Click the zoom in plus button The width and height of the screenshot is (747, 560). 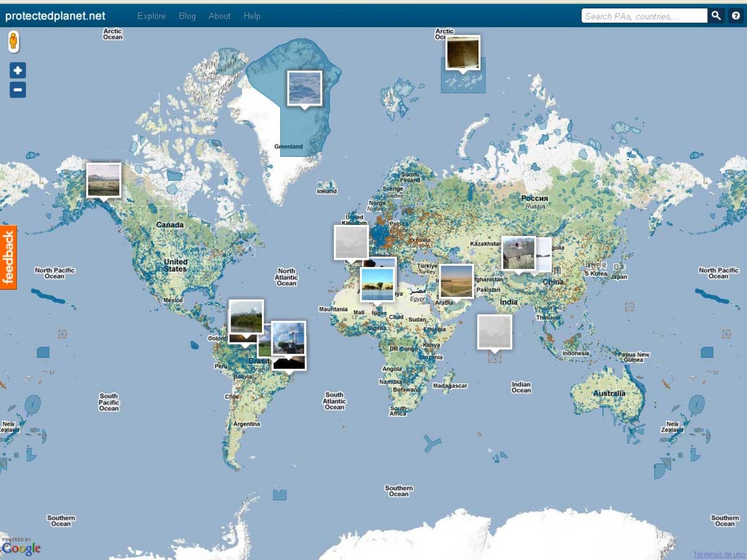pyautogui.click(x=18, y=70)
